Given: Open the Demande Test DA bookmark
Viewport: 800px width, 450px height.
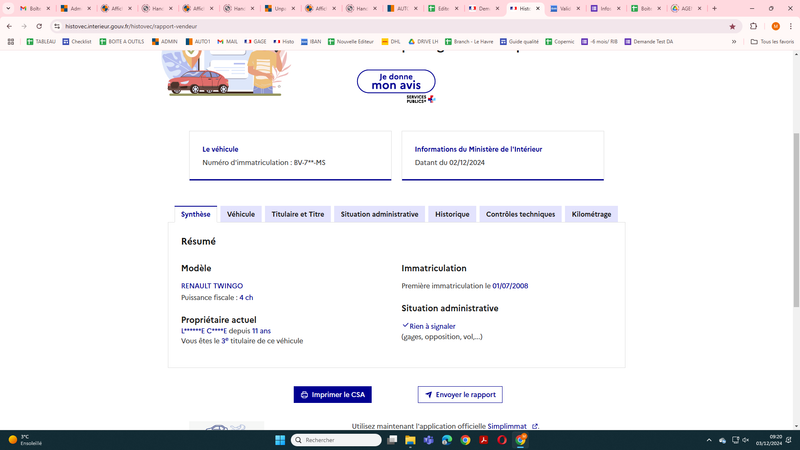Looking at the screenshot, I should [649, 42].
